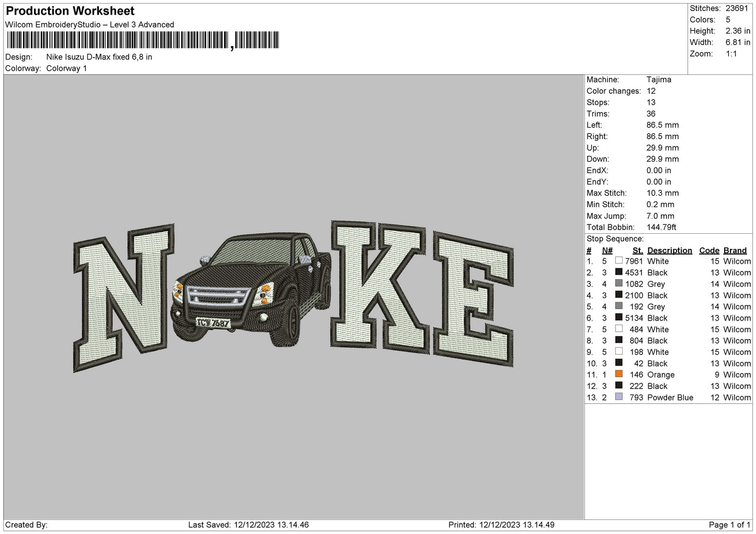This screenshot has width=756, height=534.
Task: Click the 'Code' column header
Action: point(709,251)
